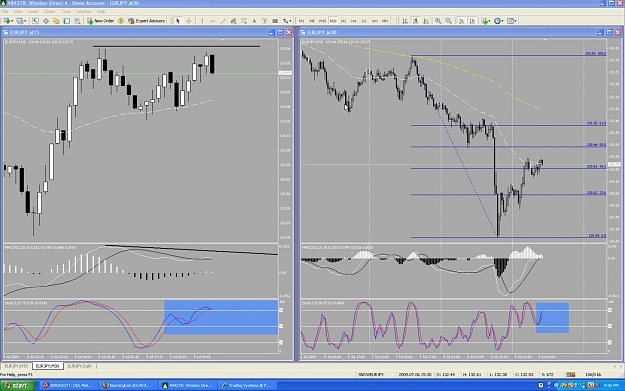
Task: Switch to D1 timeframe
Action: pyautogui.click(x=364, y=21)
